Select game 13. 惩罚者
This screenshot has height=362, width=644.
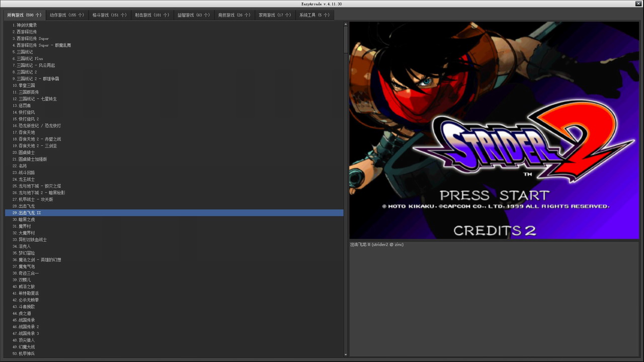[x=174, y=106]
